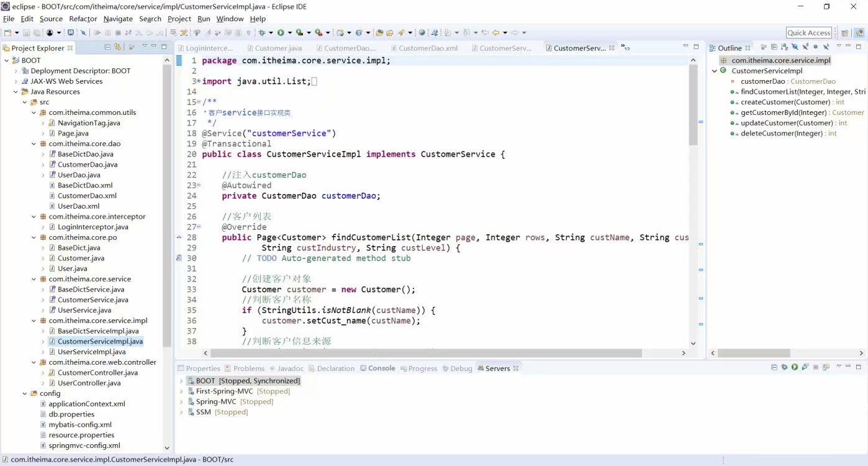This screenshot has width=868, height=466.
Task: Open the Navigate menu
Action: click(x=118, y=19)
